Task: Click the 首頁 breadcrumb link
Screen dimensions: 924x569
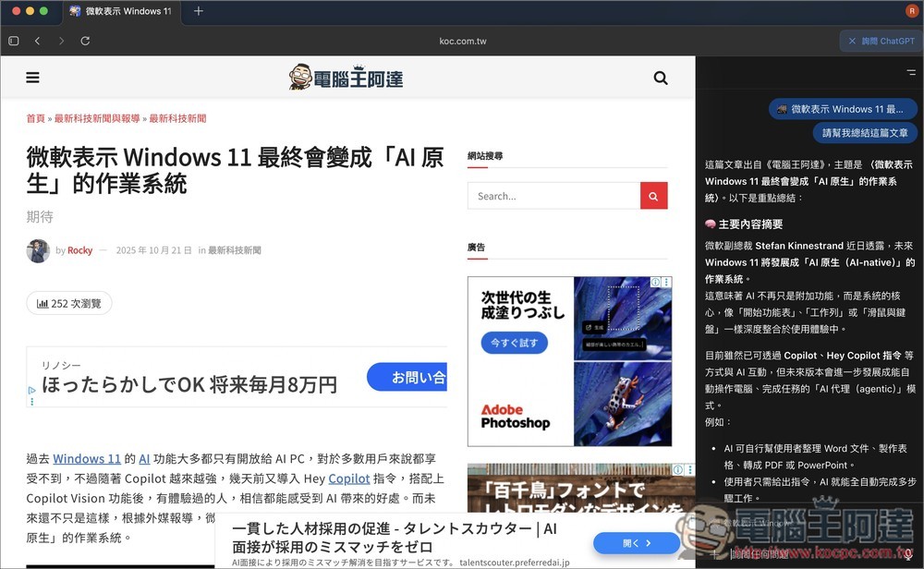Action: tap(35, 118)
